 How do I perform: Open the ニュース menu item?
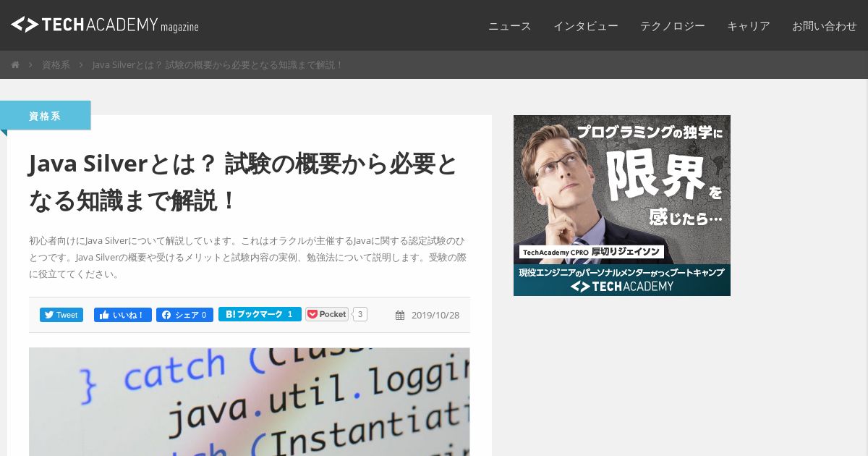510,26
